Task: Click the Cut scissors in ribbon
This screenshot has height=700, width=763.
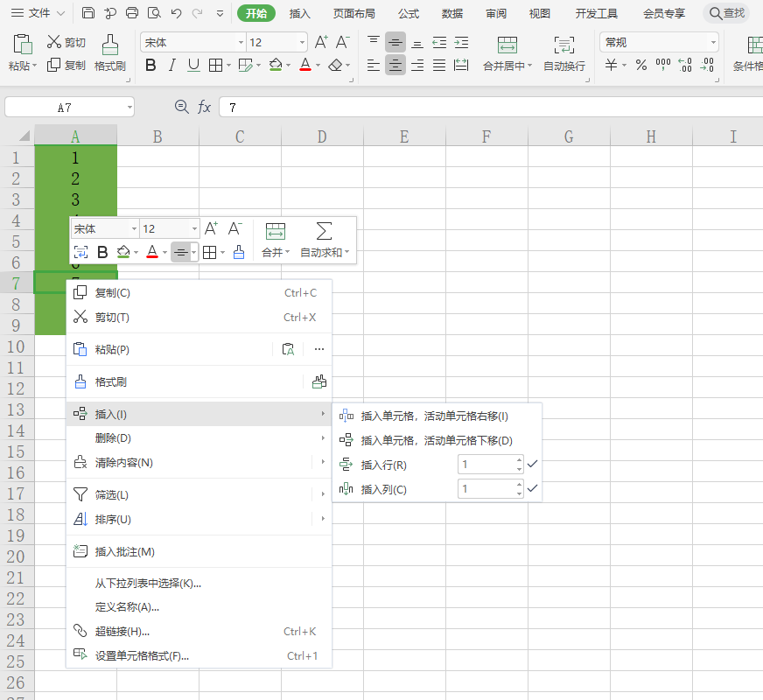Action: point(54,42)
